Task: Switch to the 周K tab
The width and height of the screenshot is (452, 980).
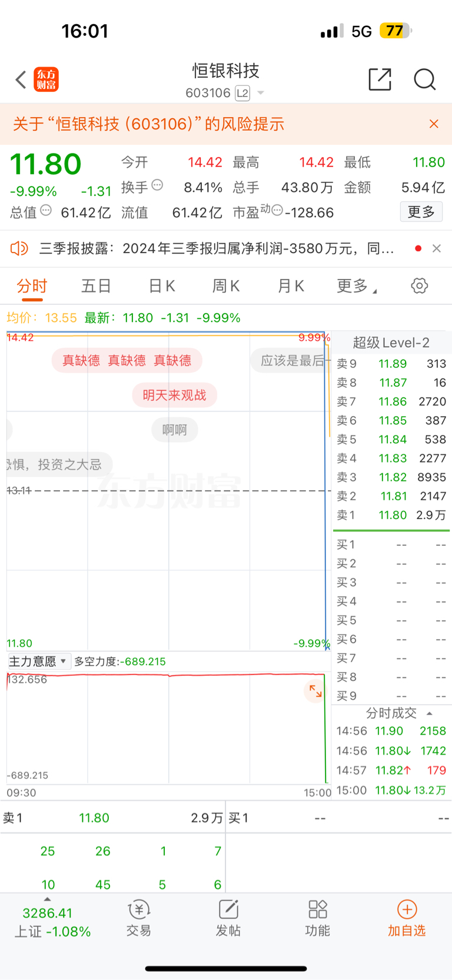Action: pyautogui.click(x=226, y=286)
